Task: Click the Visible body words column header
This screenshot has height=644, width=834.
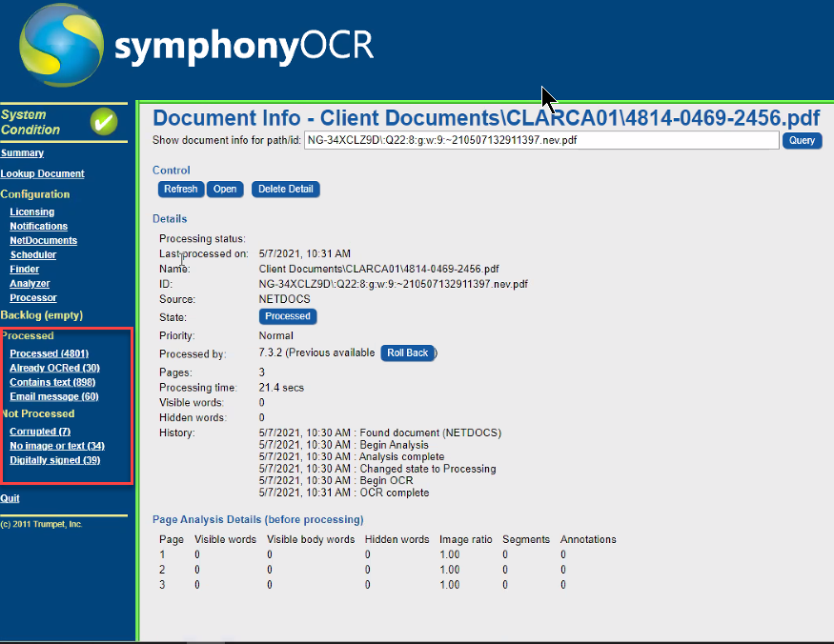Action: coord(311,540)
